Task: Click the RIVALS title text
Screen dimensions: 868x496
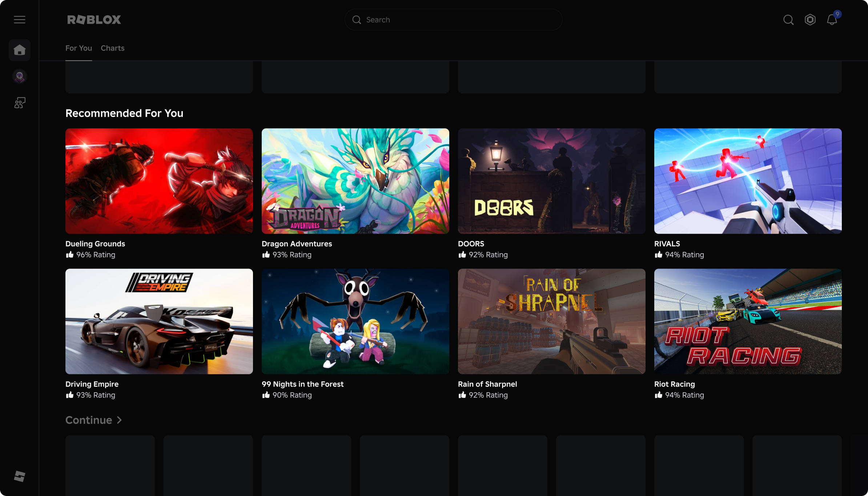Action: [x=667, y=244]
